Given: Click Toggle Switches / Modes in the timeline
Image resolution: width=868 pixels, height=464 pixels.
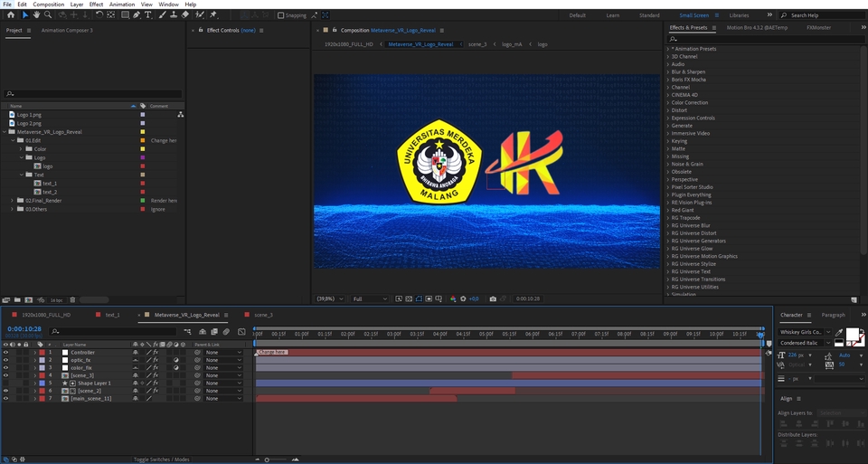Looking at the screenshot, I should tap(162, 459).
